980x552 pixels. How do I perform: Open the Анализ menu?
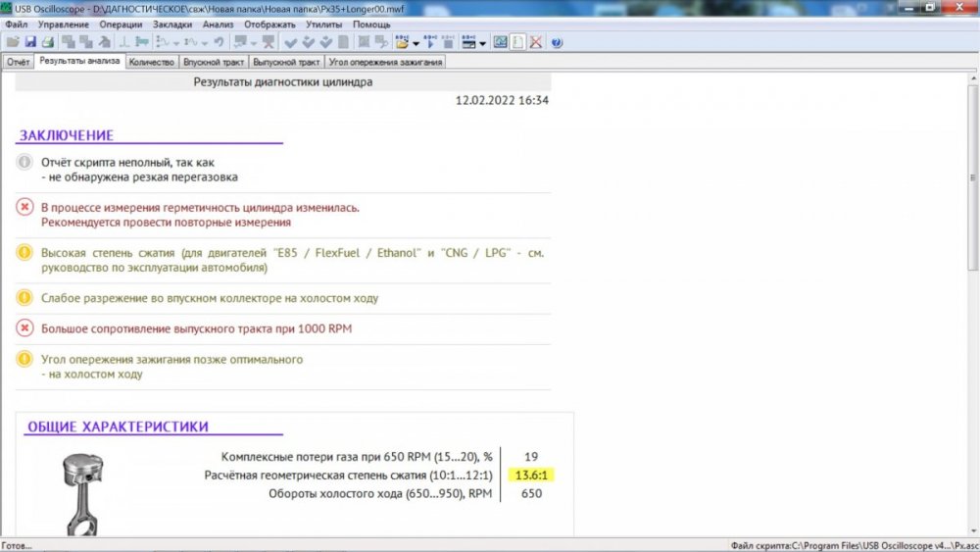[x=218, y=25]
